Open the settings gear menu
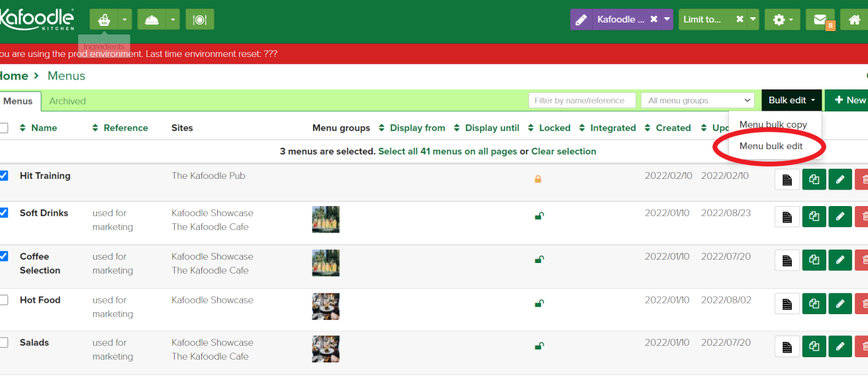The width and height of the screenshot is (868, 377). pos(783,19)
